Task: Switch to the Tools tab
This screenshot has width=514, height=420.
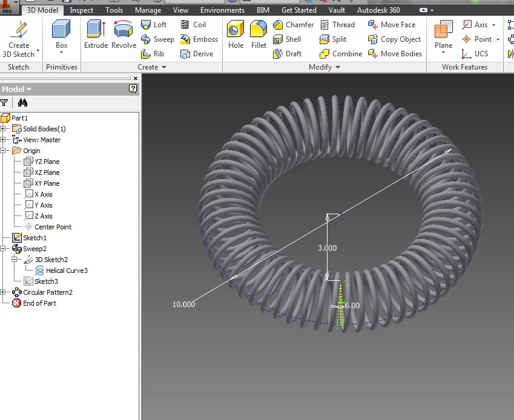Action: pos(114,10)
